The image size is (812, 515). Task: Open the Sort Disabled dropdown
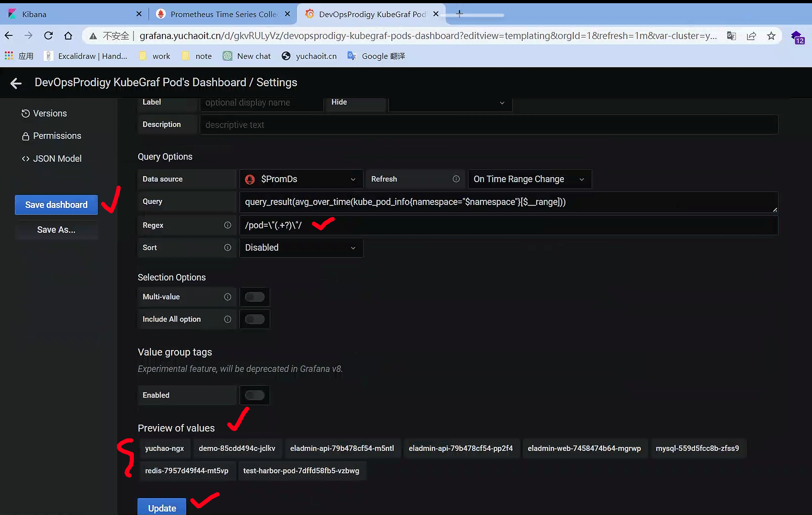pos(301,248)
